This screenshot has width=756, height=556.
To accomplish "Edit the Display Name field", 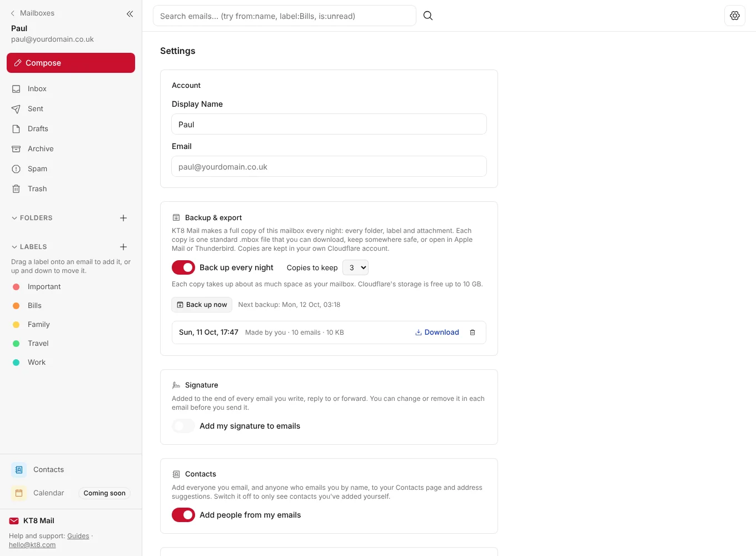I will click(329, 124).
